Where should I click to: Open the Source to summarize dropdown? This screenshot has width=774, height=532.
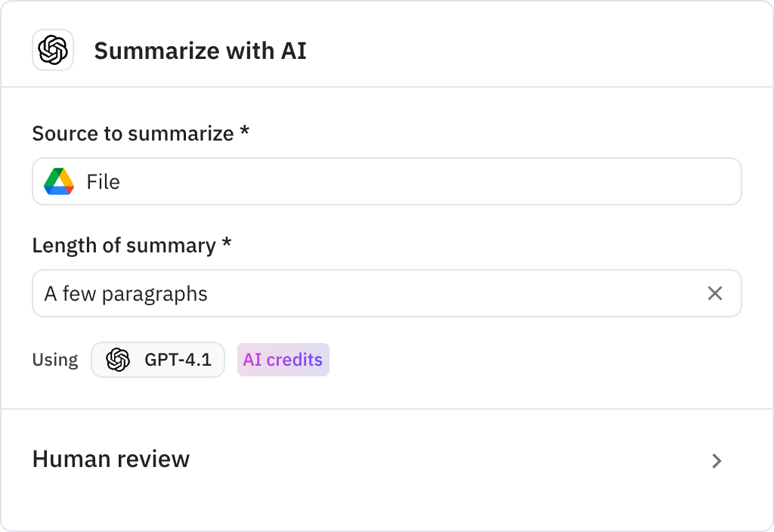point(387,181)
